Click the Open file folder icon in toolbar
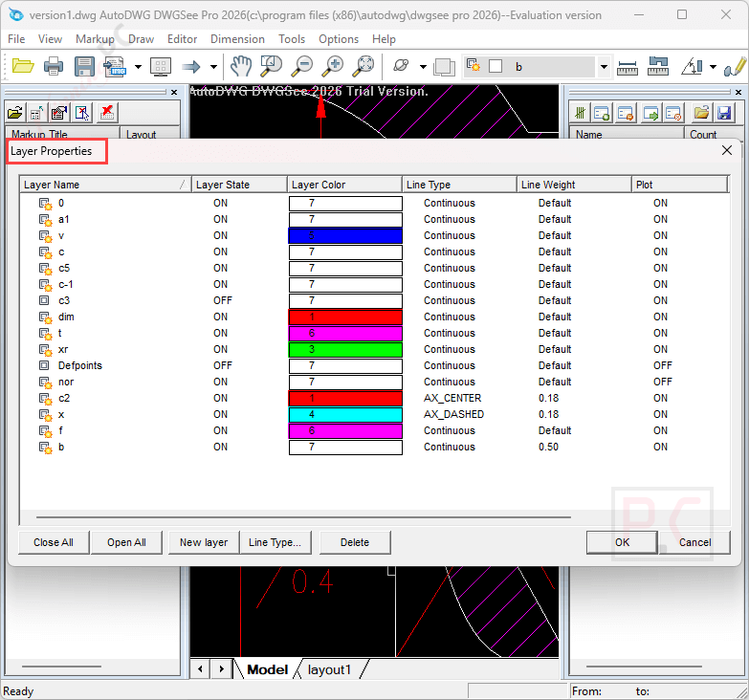 point(22,66)
